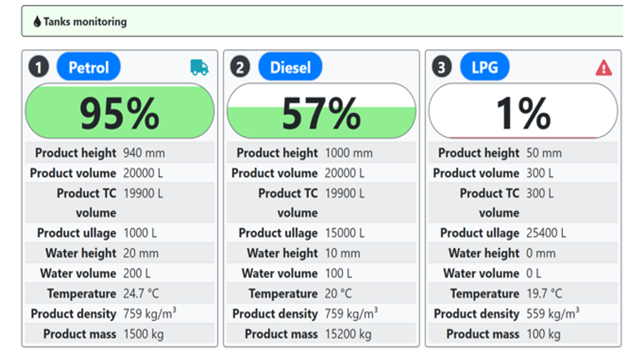This screenshot has height=364, width=640.
Task: Click Petrol Temperature 24.7 °C value
Action: tap(141, 294)
